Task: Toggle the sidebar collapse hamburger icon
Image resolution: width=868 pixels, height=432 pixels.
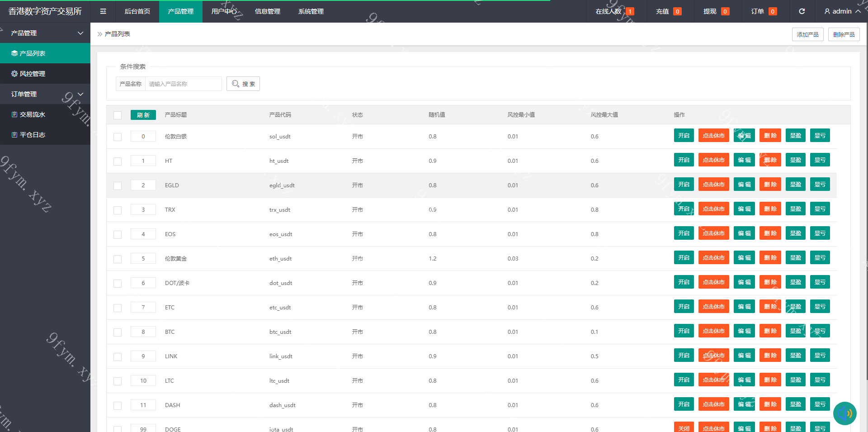Action: 103,11
